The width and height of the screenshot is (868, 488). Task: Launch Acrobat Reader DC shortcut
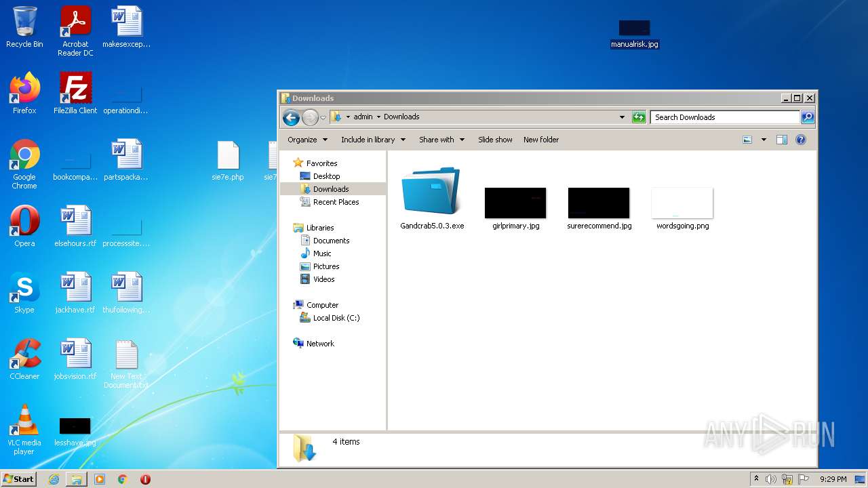pos(75,31)
